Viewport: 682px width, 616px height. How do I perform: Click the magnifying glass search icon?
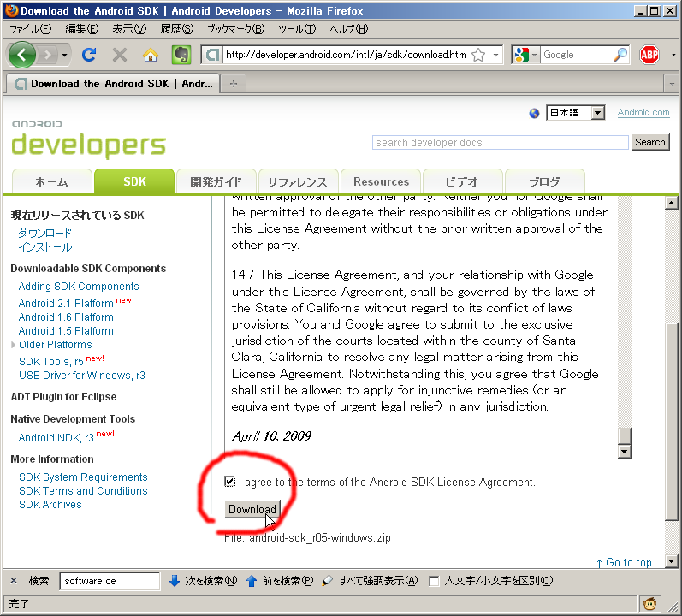point(620,55)
